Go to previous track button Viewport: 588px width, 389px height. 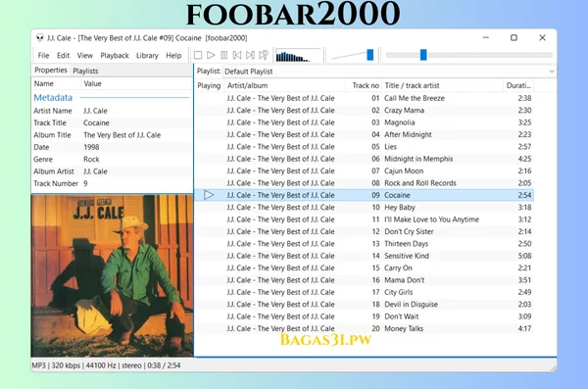point(237,56)
